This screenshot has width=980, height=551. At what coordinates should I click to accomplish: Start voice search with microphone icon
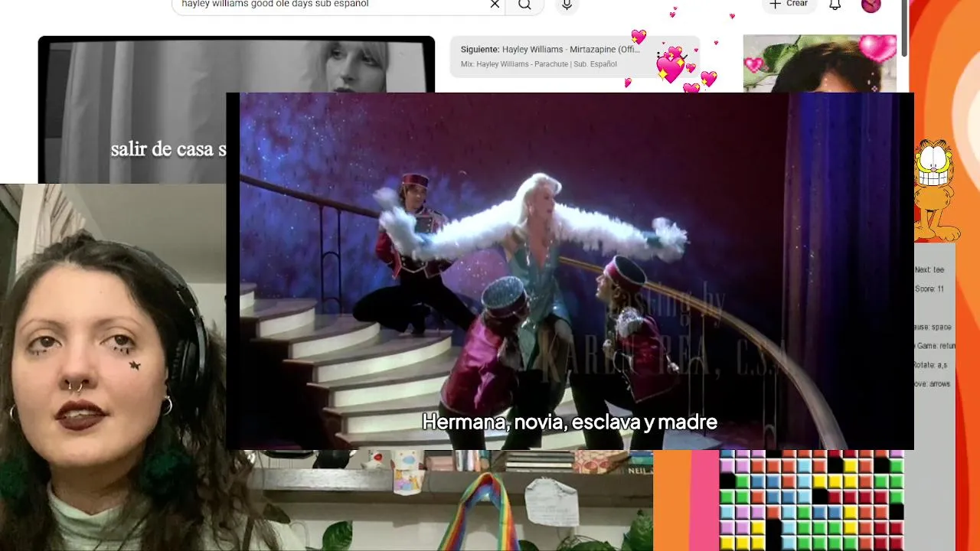click(x=567, y=5)
